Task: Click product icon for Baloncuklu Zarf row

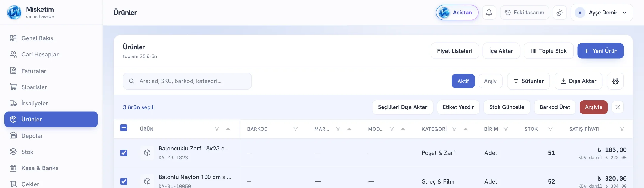Action: click(147, 153)
